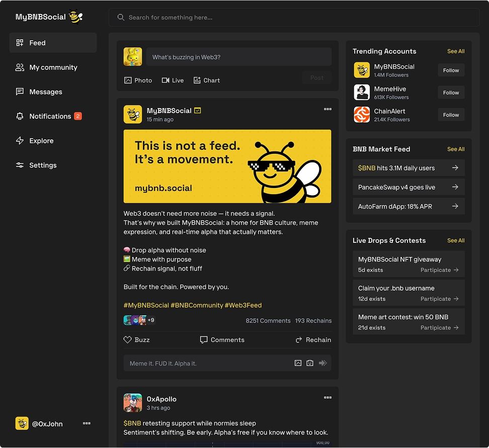The image size is (489, 448).
Task: Buzz the MyBNBSocial post with heart
Action: click(137, 340)
